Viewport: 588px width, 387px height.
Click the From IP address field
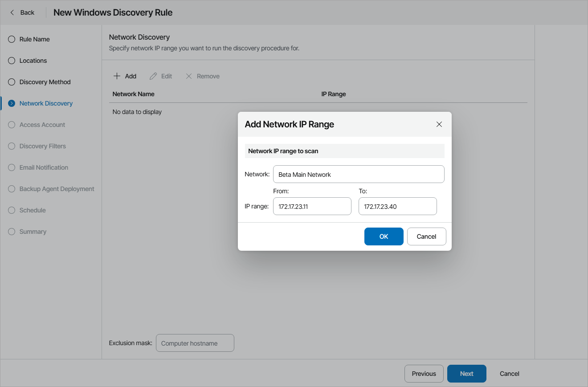312,206
